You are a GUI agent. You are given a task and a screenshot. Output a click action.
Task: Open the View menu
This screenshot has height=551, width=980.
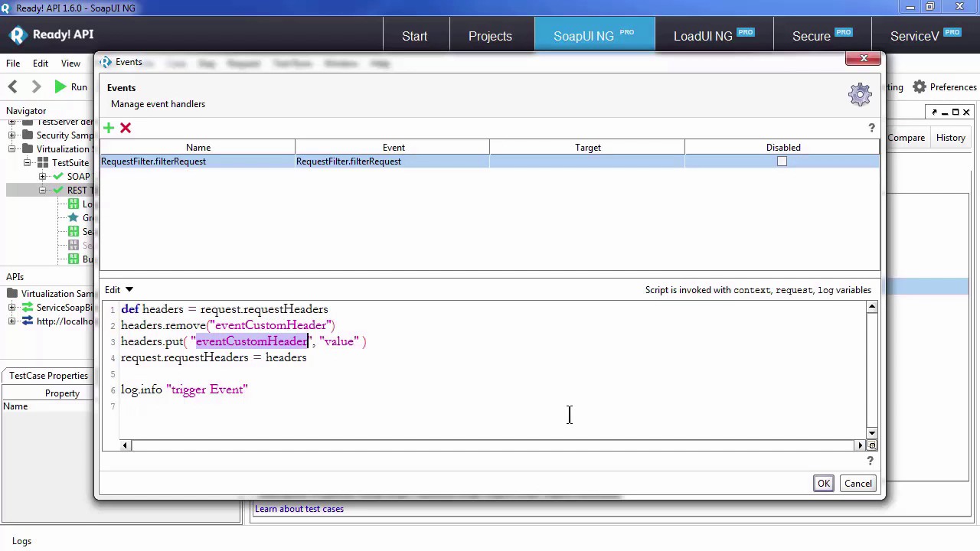pos(70,64)
